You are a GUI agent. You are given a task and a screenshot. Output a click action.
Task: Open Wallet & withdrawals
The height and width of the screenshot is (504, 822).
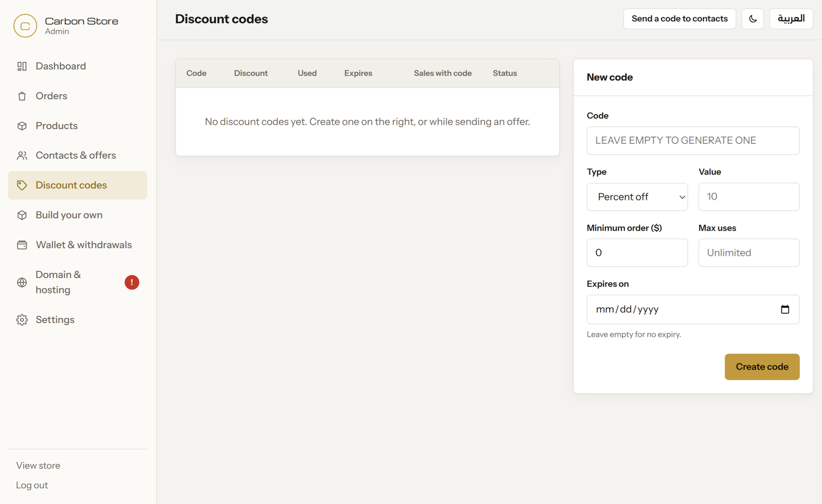[78, 245]
